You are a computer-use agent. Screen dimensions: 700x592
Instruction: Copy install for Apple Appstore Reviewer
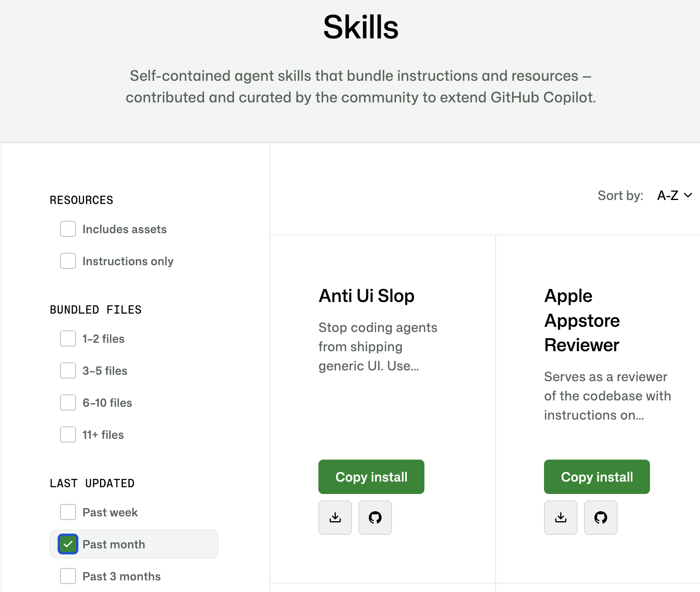pos(597,477)
